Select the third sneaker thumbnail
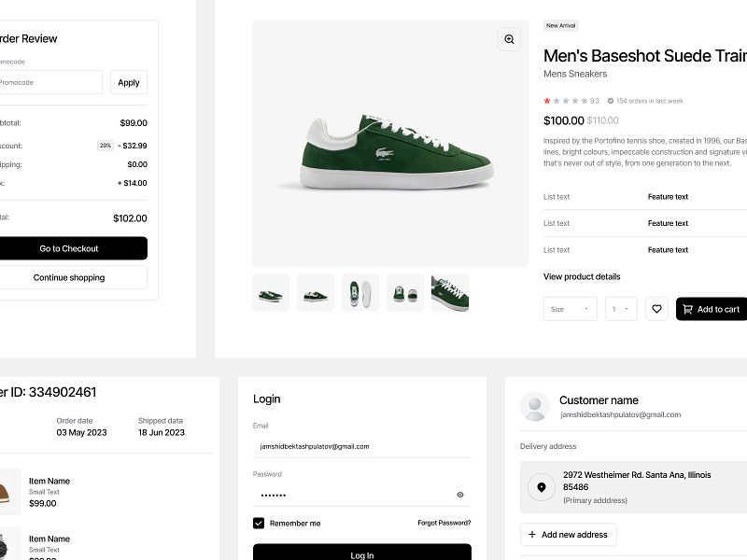Viewport: 747px width, 560px height. [359, 292]
